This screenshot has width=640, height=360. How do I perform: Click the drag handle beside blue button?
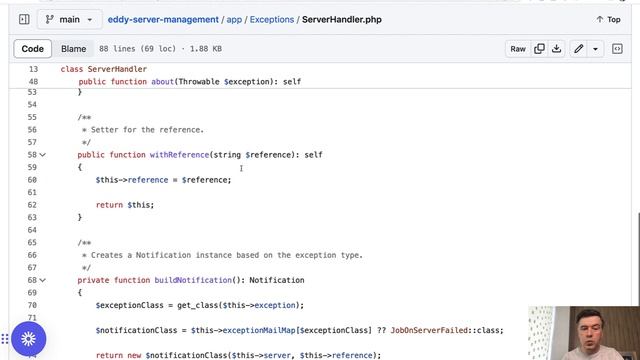coord(5,339)
